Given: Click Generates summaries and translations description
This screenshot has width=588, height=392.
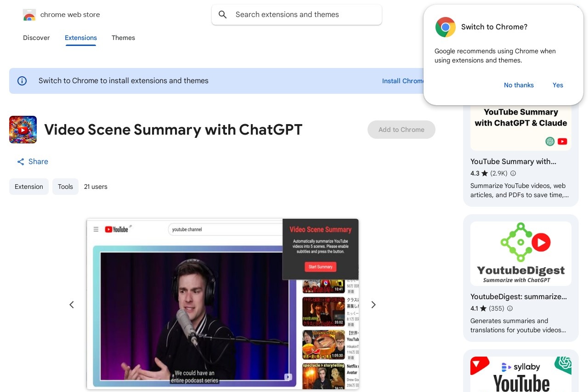Looking at the screenshot, I should 518,325.
